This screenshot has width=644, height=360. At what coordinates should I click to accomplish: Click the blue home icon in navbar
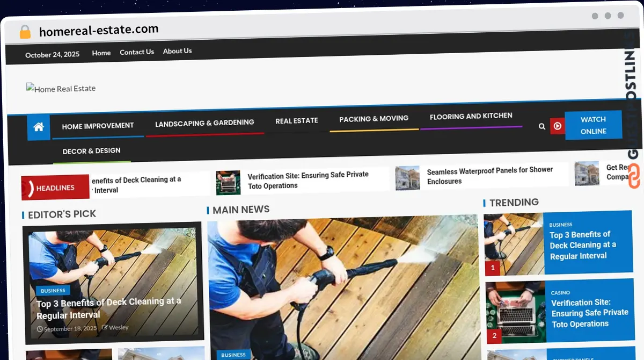click(38, 127)
